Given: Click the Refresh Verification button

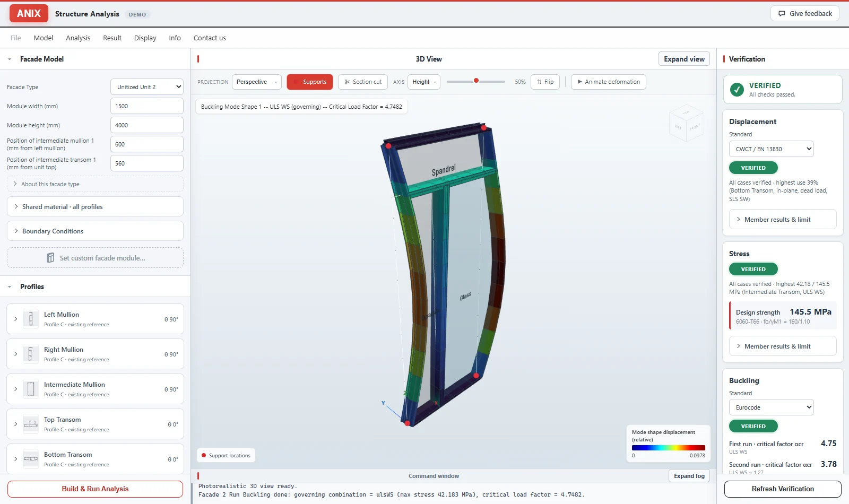Looking at the screenshot, I should (x=783, y=489).
